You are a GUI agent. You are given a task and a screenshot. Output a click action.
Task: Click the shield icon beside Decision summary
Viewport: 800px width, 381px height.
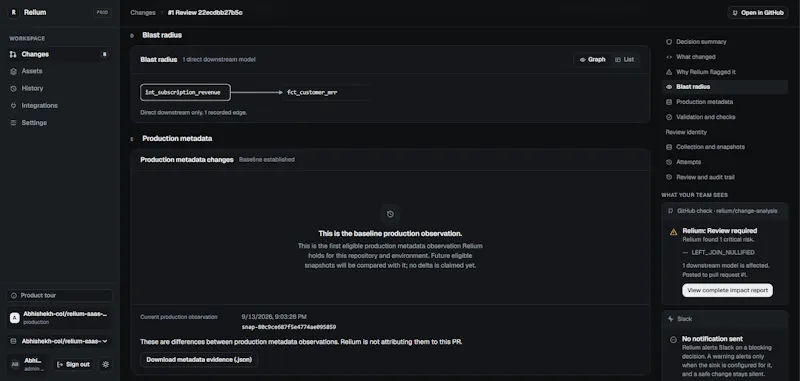(669, 42)
